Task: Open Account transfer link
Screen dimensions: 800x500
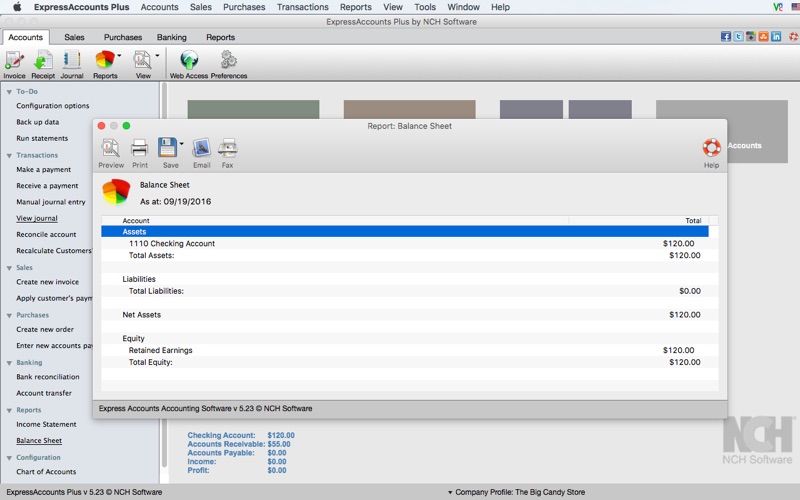Action: tap(44, 393)
